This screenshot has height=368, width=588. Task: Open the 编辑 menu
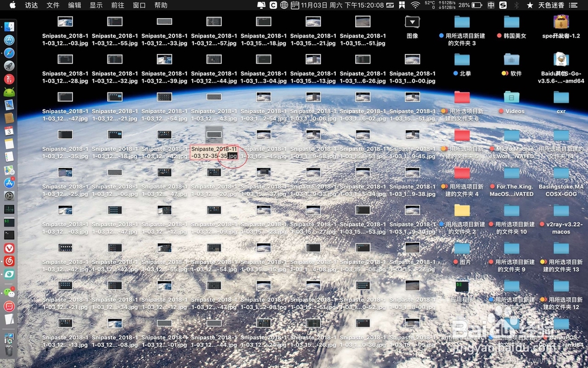coord(75,5)
